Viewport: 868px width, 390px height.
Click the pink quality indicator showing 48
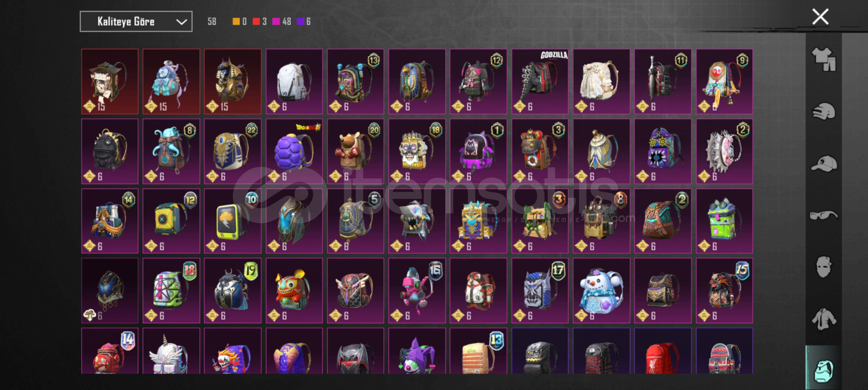pos(282,22)
